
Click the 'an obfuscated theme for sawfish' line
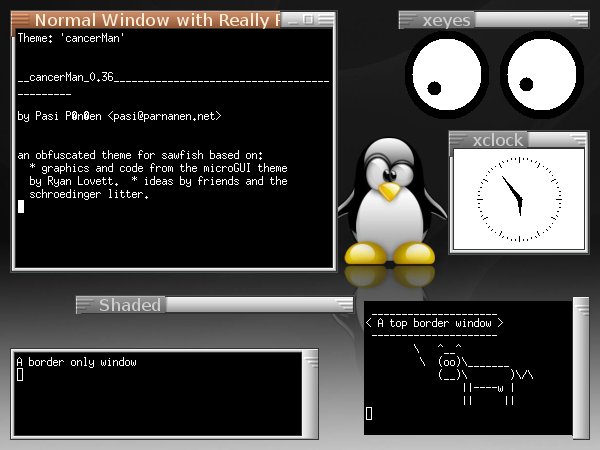(140, 155)
